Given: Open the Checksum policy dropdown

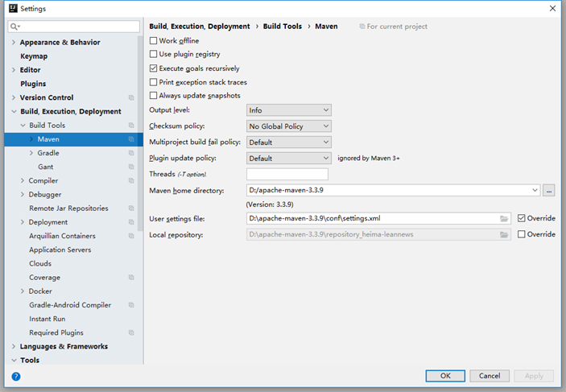Looking at the screenshot, I should coord(289,126).
